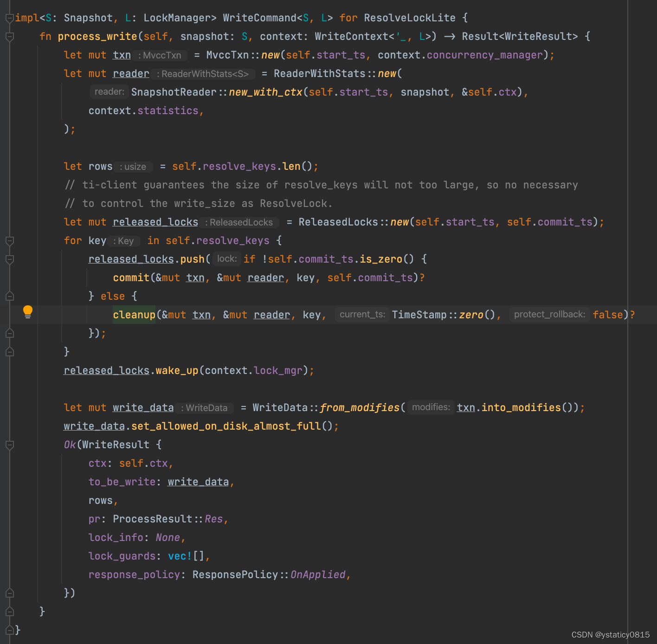Click the yellow lightbulb quick-fix icon

(x=28, y=312)
